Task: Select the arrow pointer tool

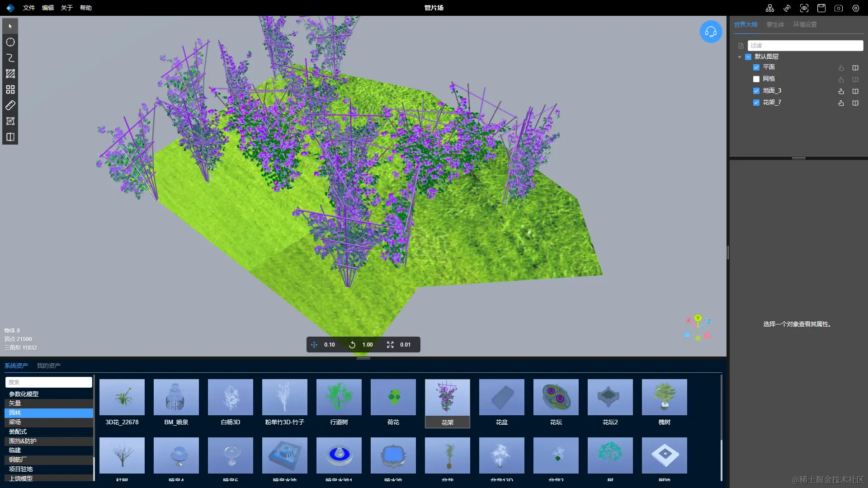Action: (10, 26)
